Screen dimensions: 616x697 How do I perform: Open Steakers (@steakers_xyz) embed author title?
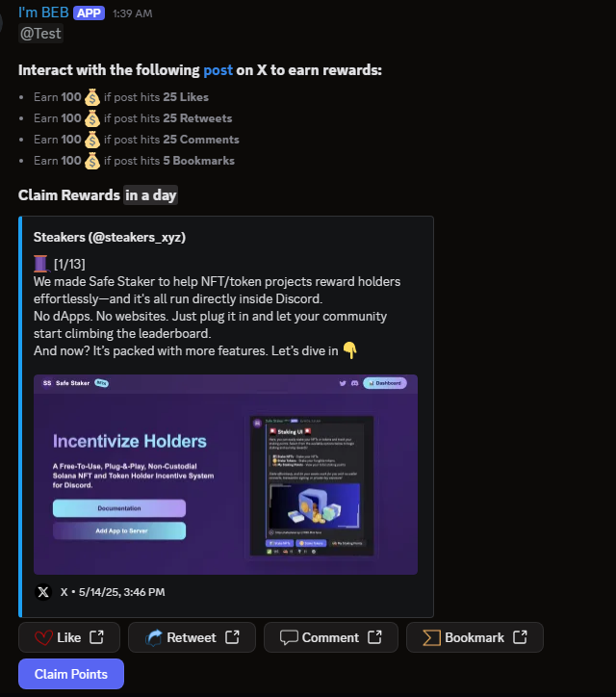tap(110, 238)
